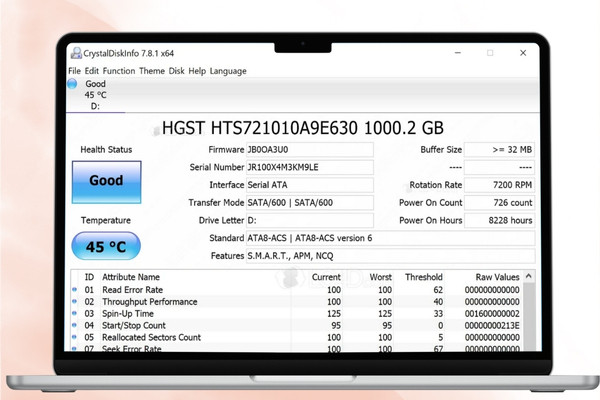Click the CrystalDiskInfo app icon in title bar
The image size is (600, 400).
(x=76, y=53)
